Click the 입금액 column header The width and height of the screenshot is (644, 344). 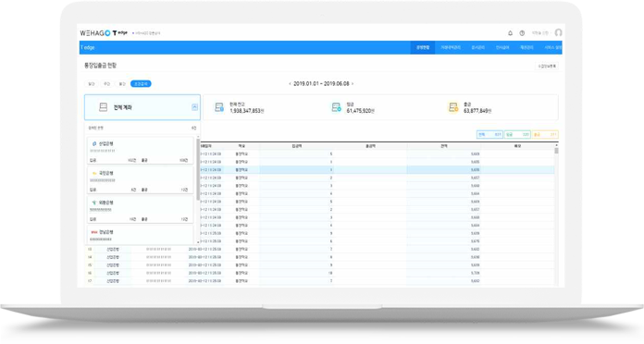296,146
